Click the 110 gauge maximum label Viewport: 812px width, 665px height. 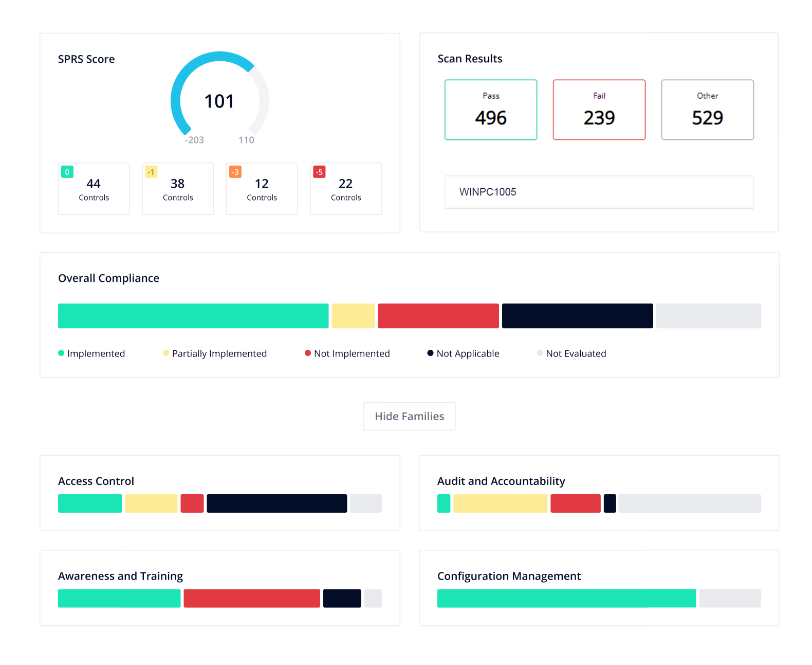tap(246, 140)
